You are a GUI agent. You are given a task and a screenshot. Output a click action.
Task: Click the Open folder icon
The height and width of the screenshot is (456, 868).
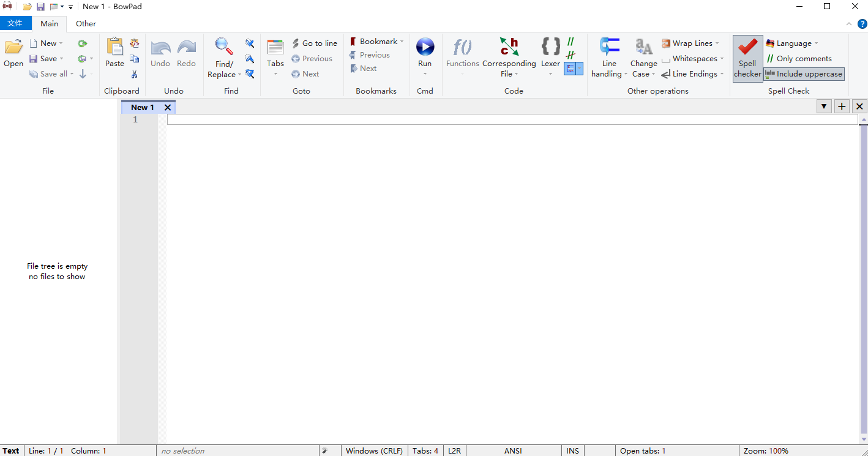13,48
